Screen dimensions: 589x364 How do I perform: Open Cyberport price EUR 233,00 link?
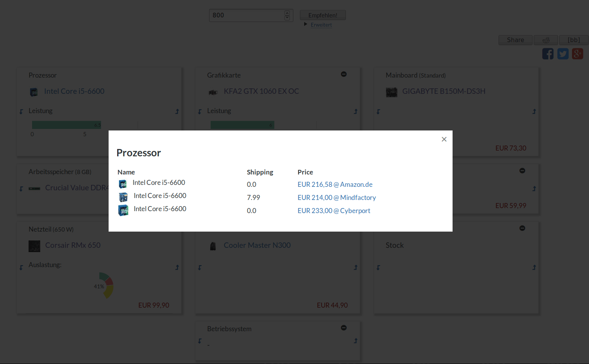(334, 211)
